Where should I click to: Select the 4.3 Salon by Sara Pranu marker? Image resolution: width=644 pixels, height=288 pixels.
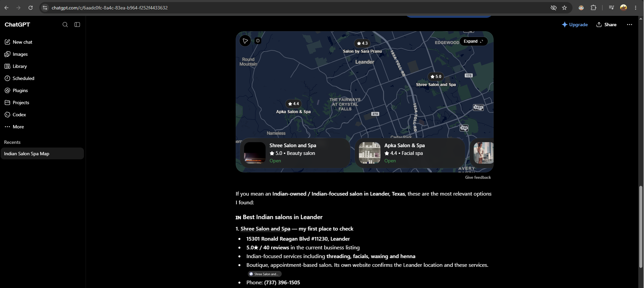(362, 43)
